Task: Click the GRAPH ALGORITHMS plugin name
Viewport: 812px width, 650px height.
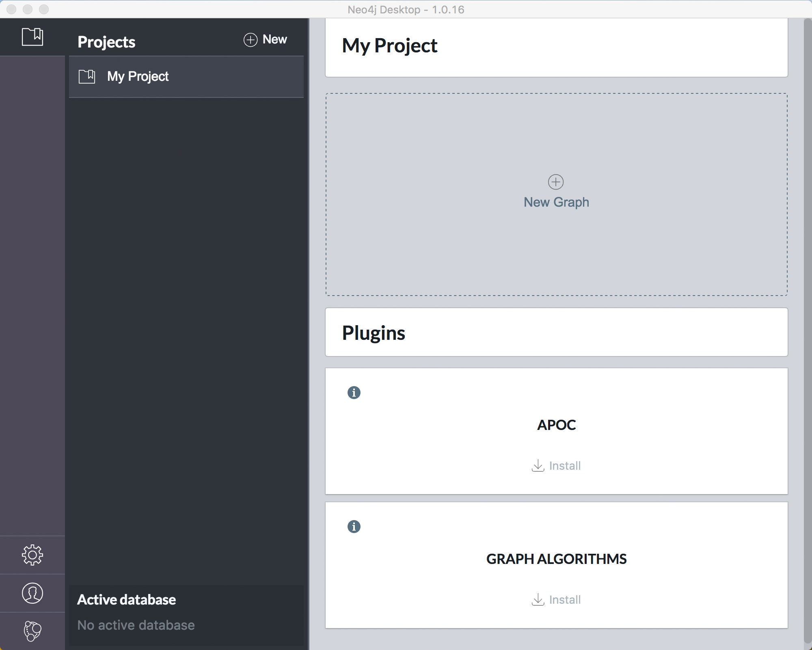Action: tap(556, 559)
